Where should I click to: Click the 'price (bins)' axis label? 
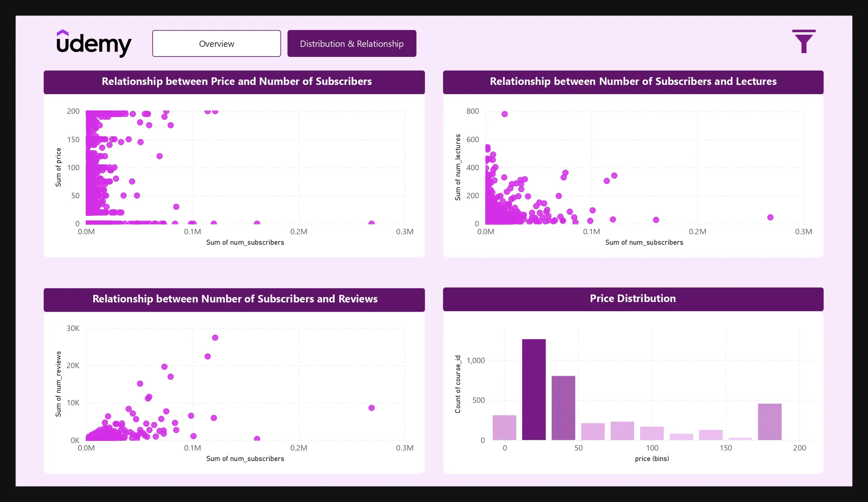pos(651,459)
